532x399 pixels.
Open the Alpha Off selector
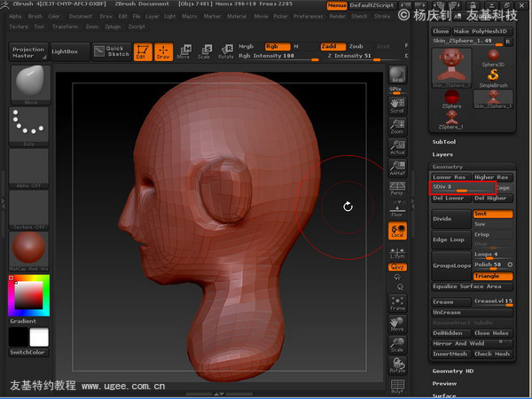(29, 168)
